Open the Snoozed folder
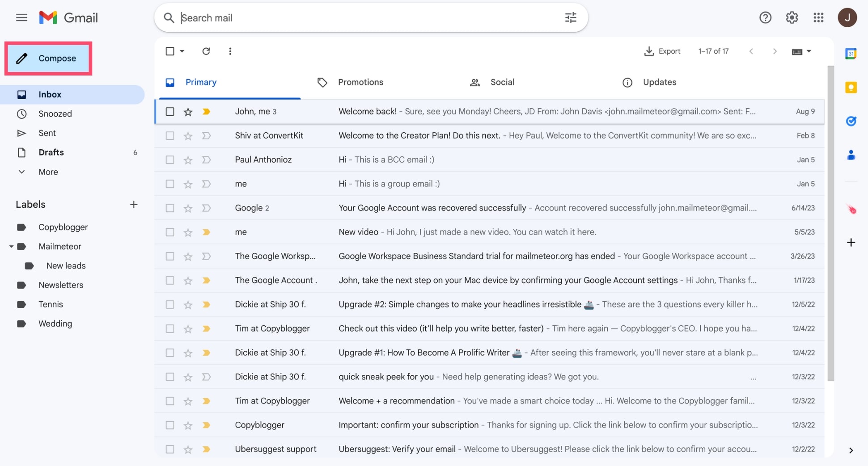This screenshot has width=868, height=466. point(55,114)
